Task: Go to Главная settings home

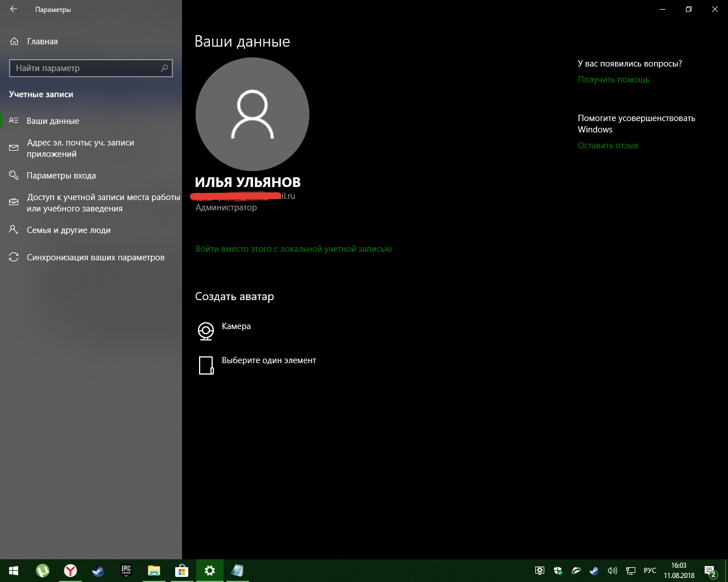Action: coord(42,41)
